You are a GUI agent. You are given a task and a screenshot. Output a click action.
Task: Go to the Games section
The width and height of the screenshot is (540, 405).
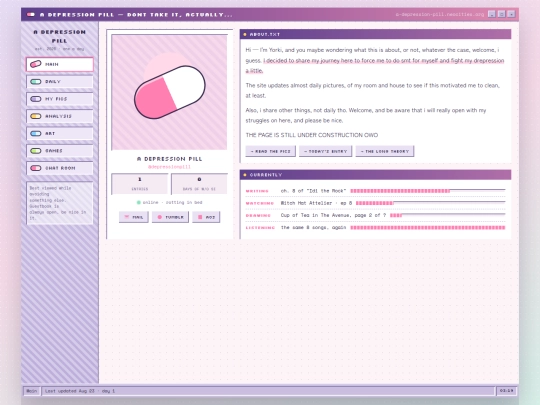coord(60,150)
